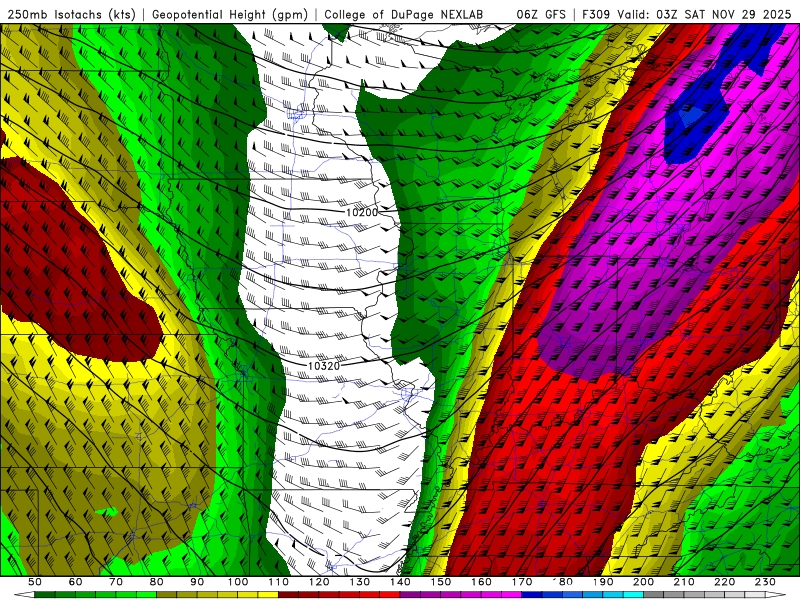Viewport: 800px width, 600px height.
Task: Click the 100 label on the color scale
Action: [x=238, y=582]
